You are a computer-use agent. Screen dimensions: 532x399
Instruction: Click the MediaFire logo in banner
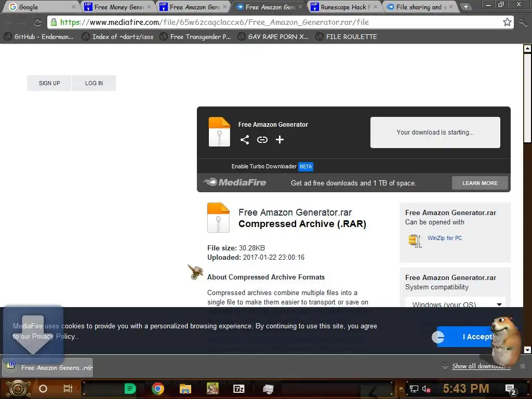coord(235,182)
